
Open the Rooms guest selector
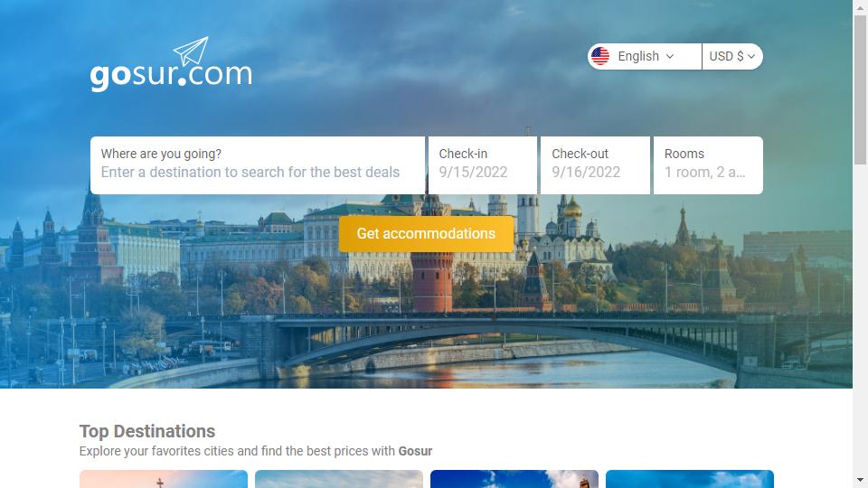(708, 165)
